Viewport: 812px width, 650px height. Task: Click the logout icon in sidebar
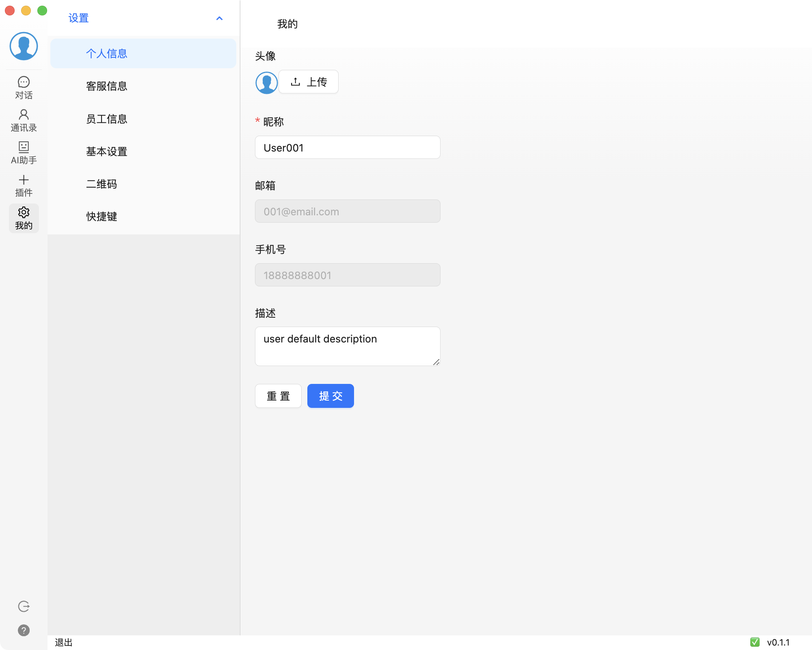pos(24,606)
